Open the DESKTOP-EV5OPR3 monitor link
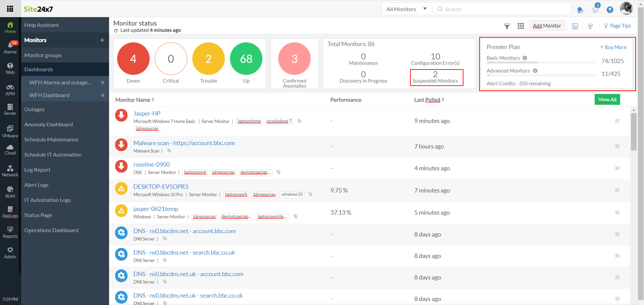644x305 pixels. coord(161,186)
